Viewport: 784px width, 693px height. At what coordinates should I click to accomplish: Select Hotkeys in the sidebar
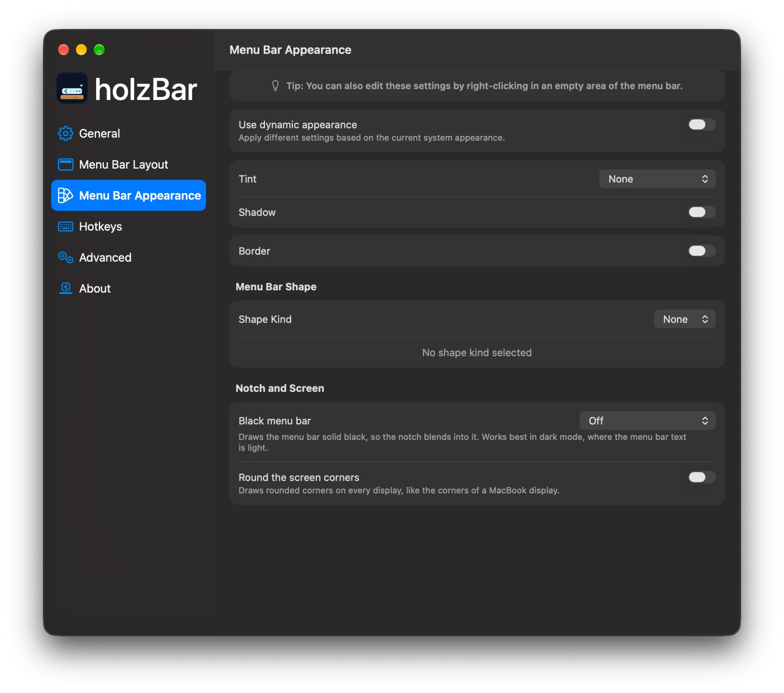point(129,227)
